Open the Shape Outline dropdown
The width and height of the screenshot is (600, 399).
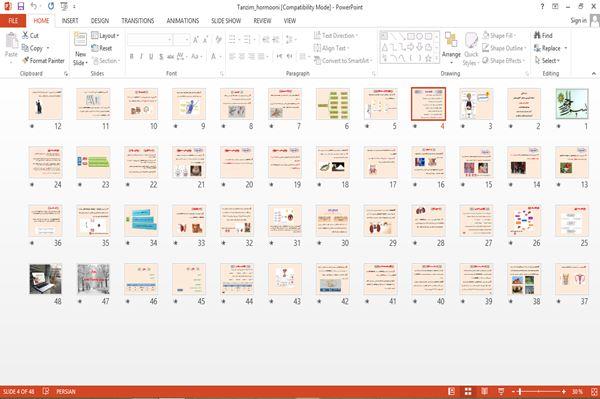[x=504, y=48]
